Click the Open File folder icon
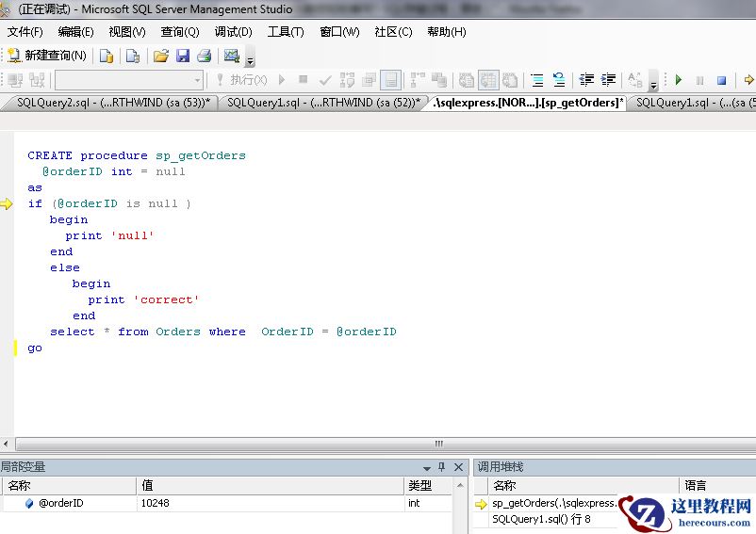 tap(161, 56)
